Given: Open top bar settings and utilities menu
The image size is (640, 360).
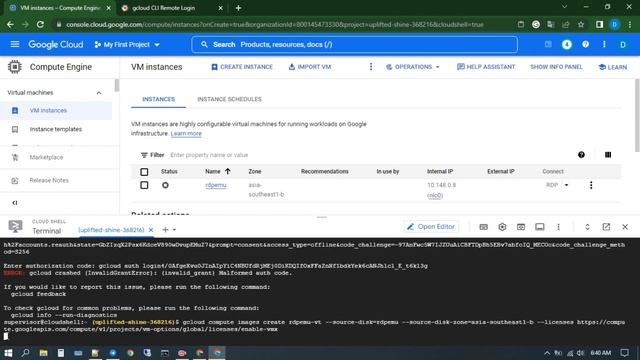Looking at the screenshot, I should [x=604, y=44].
